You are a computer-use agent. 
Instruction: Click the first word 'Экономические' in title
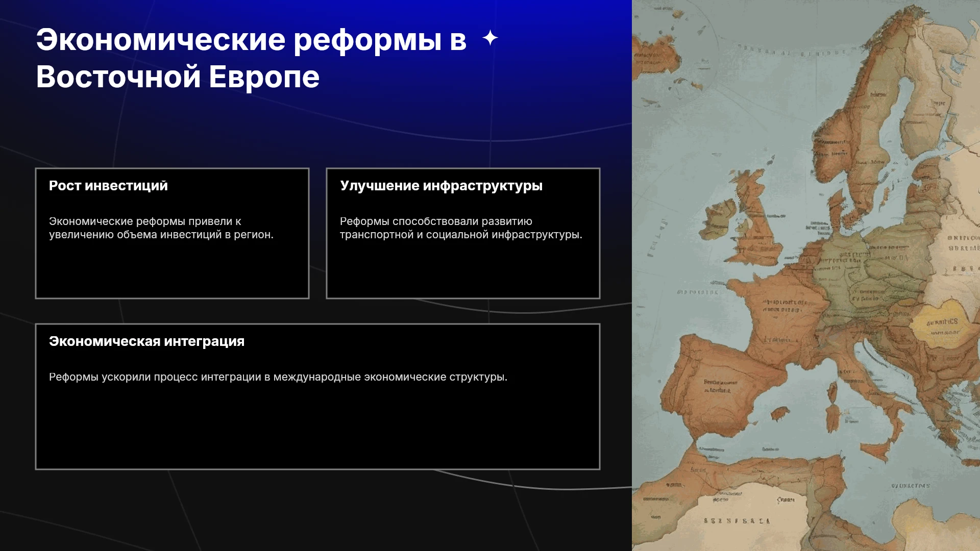tap(161, 40)
